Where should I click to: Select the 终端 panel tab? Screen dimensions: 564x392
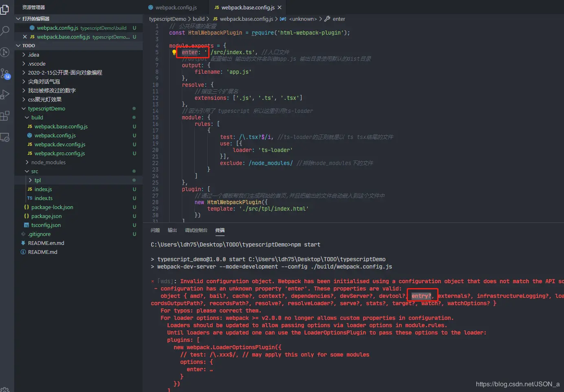coord(220,230)
